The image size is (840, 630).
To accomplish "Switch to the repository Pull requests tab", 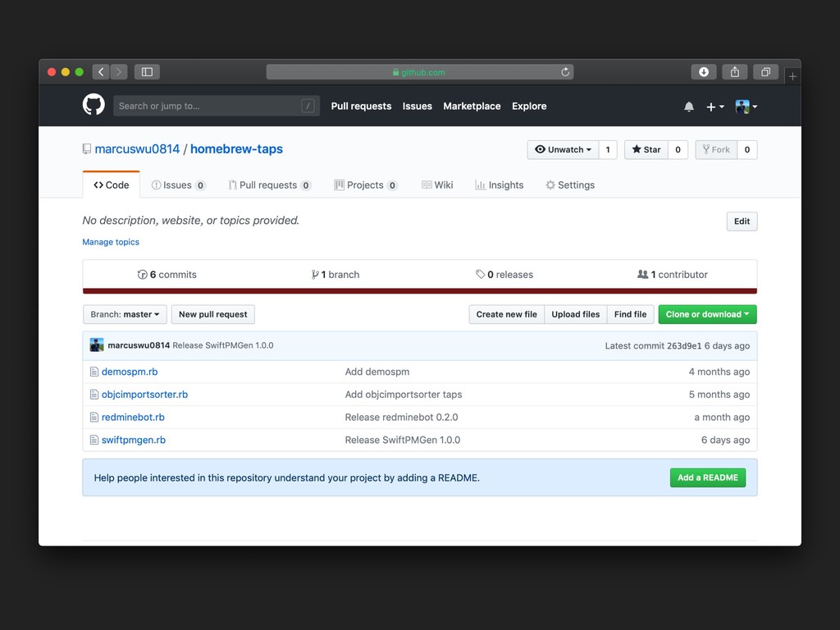I will click(269, 185).
